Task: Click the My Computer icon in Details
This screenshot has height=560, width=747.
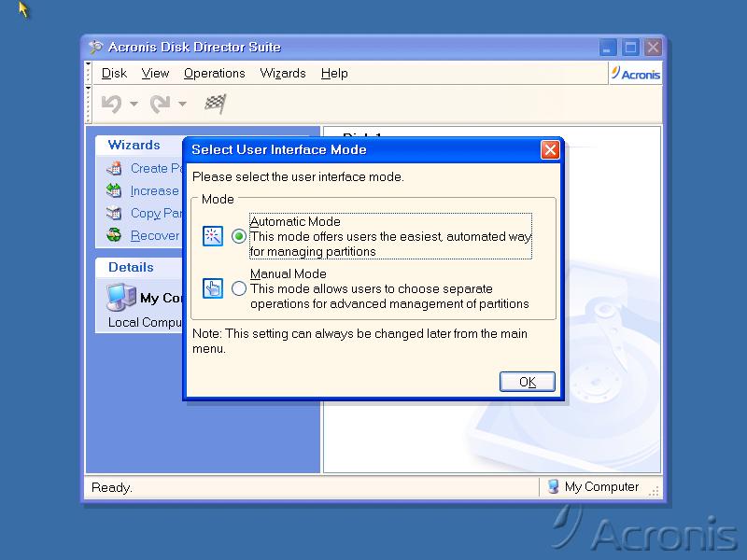Action: point(121,297)
